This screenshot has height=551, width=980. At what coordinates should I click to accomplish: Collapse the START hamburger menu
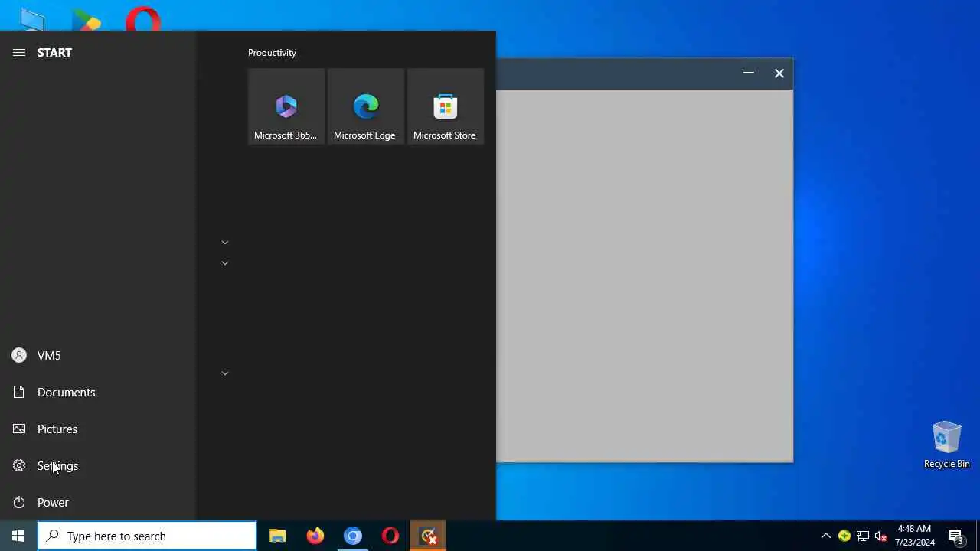(x=19, y=52)
